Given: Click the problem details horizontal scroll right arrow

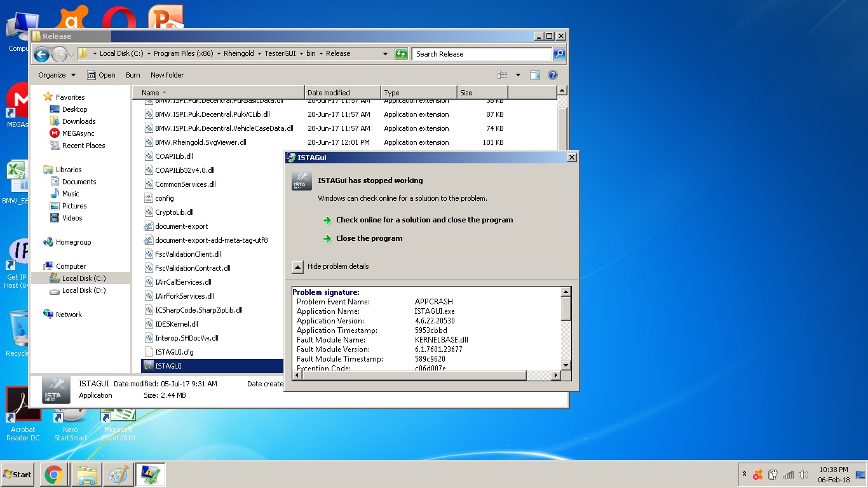Looking at the screenshot, I should [556, 376].
